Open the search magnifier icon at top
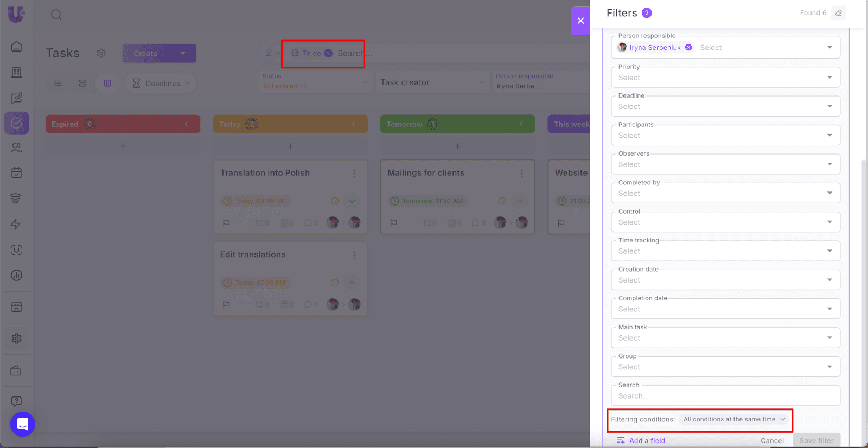The height and width of the screenshot is (448, 868). click(x=56, y=15)
